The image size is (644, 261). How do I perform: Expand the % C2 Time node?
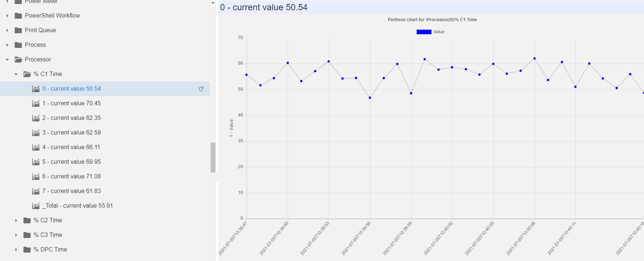16,220
